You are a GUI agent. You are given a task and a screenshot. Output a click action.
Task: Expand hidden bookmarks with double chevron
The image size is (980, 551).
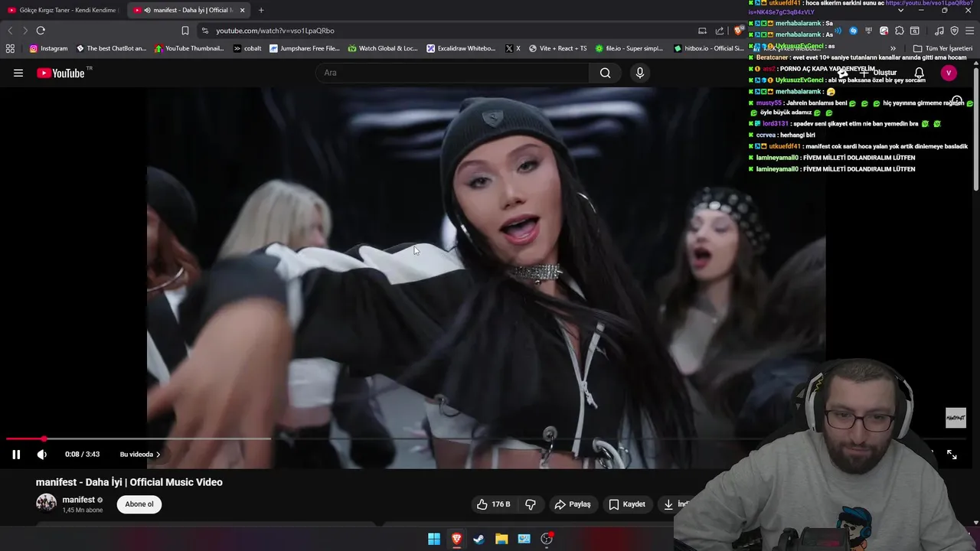coord(893,48)
